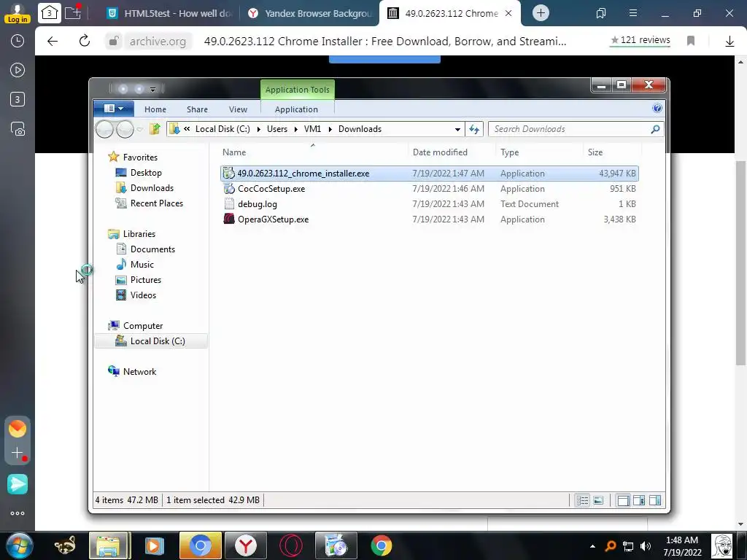
Task: Expand the arrow after Local Disk (C:) in path
Action: pyautogui.click(x=259, y=129)
